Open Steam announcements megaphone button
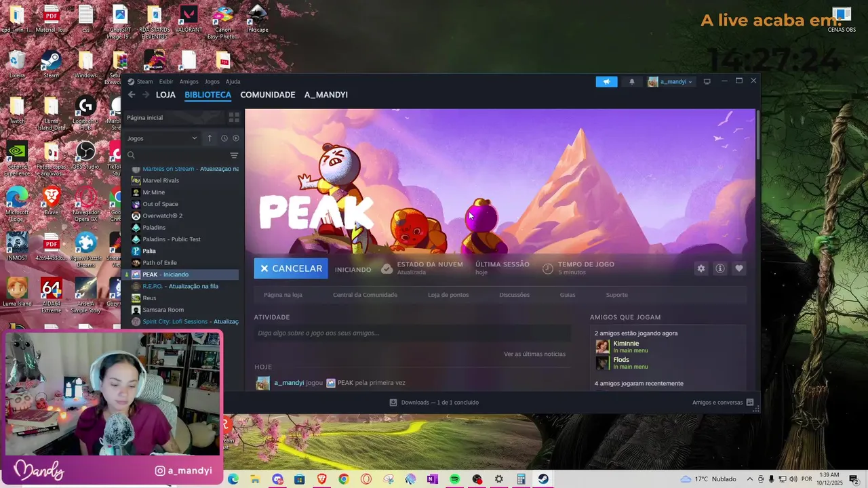This screenshot has height=488, width=868. pyautogui.click(x=607, y=81)
